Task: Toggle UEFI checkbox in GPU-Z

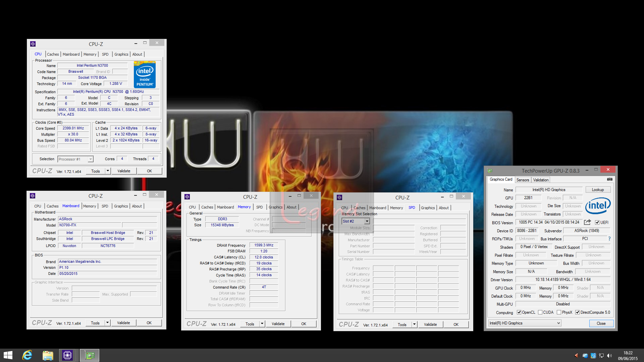Action: click(x=597, y=223)
